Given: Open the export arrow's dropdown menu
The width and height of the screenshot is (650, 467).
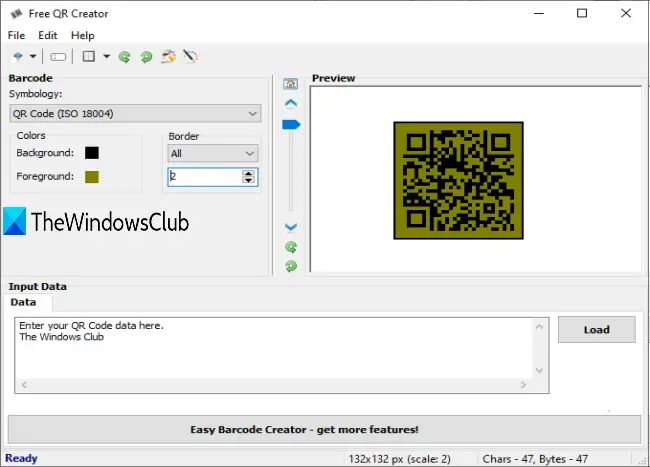Looking at the screenshot, I should coord(33,56).
